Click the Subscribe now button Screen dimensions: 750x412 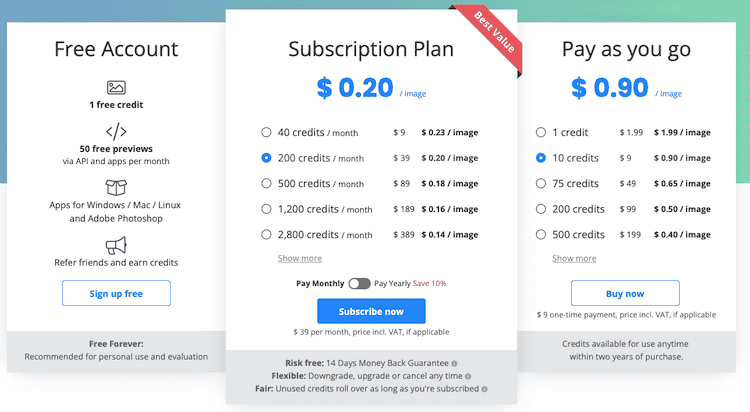[x=371, y=312]
